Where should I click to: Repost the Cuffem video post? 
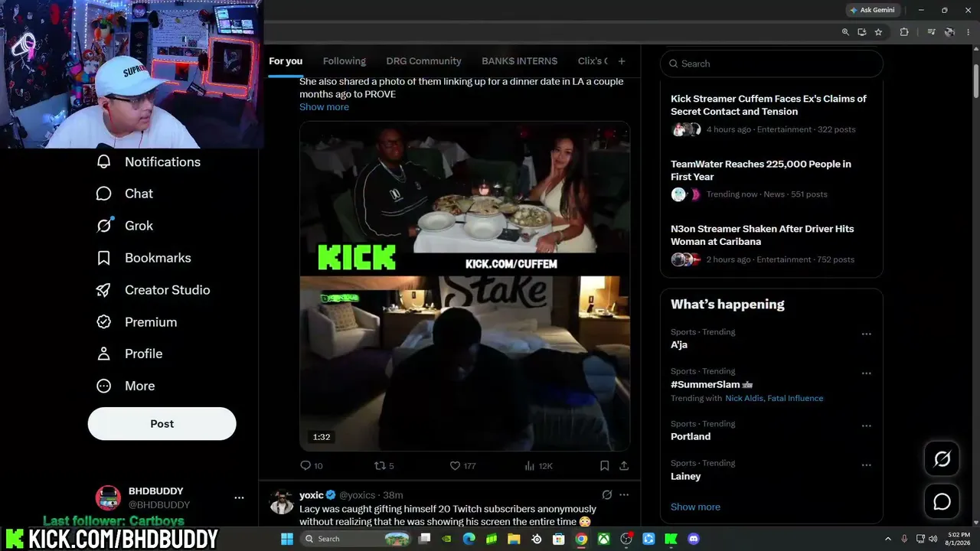pyautogui.click(x=380, y=465)
